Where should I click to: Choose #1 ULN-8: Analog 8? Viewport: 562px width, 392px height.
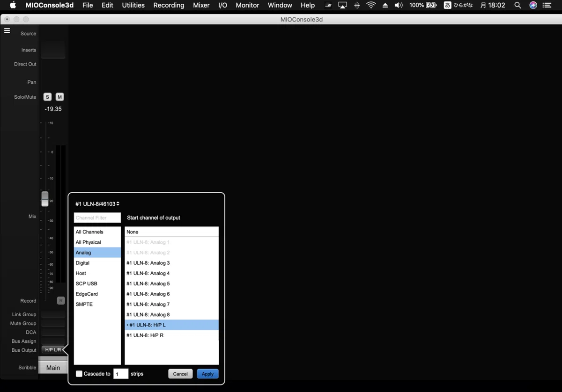(x=171, y=314)
